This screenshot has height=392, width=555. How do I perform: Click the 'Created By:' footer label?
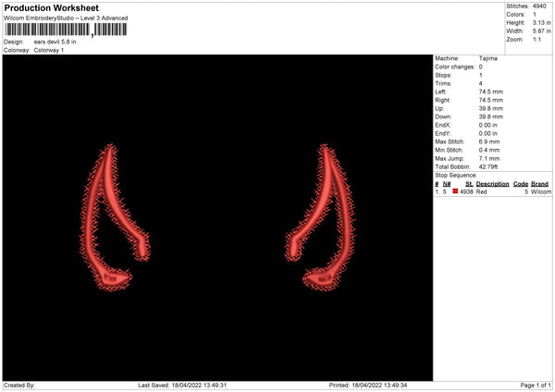[x=19, y=386]
